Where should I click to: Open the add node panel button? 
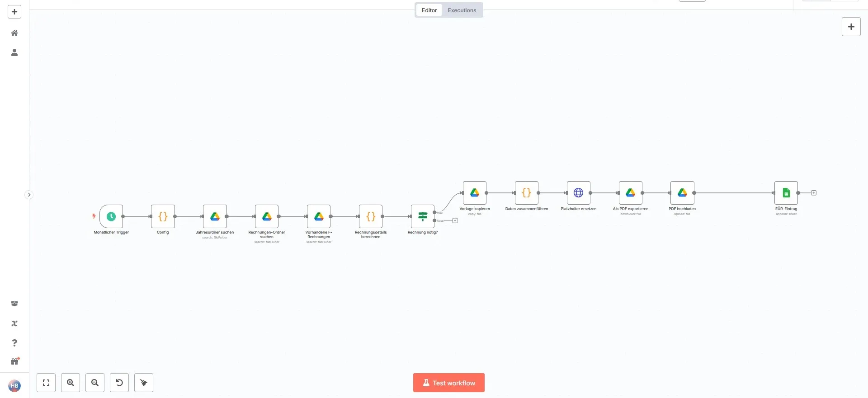(x=851, y=27)
